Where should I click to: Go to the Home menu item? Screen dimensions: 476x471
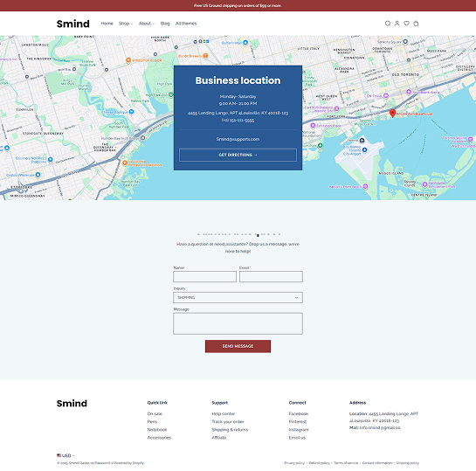coord(107,24)
